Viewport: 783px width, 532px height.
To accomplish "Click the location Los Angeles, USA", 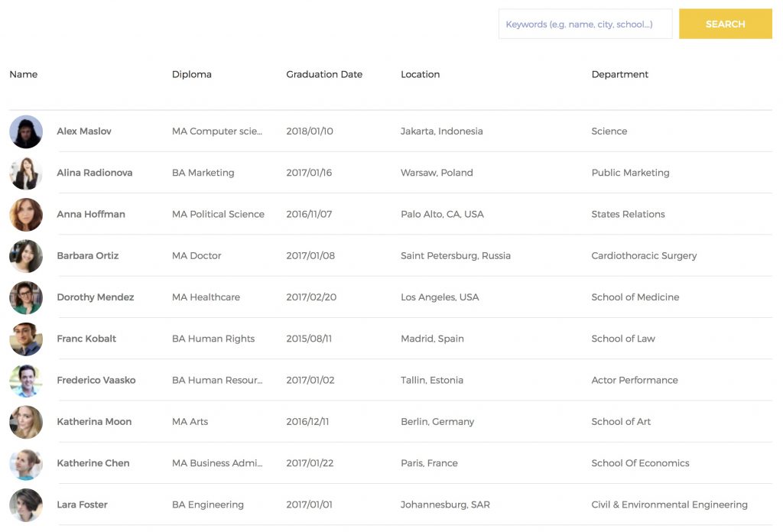I will [x=440, y=297].
